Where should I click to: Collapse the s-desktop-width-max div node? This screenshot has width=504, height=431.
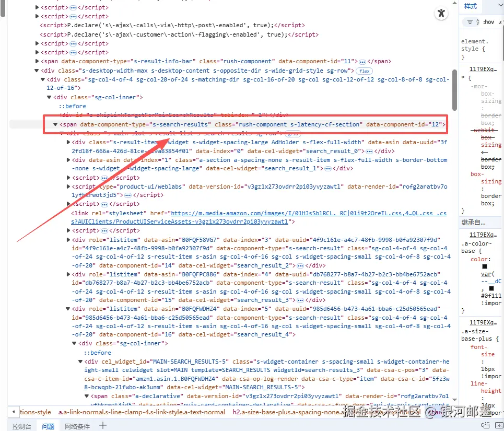(37, 71)
